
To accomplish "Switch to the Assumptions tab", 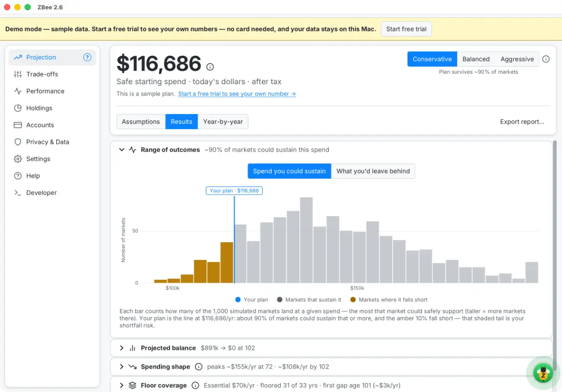I will [x=141, y=122].
